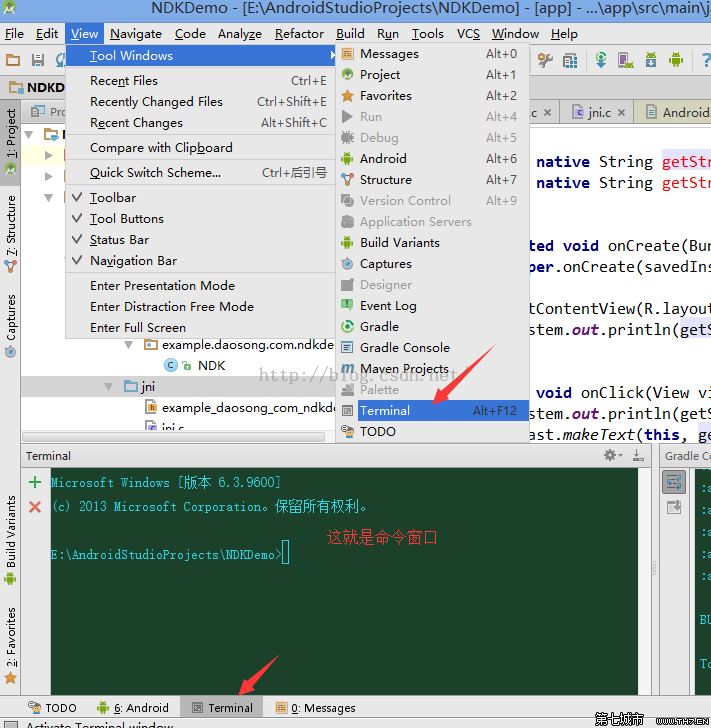
Task: Toggle the 1: Project side panel
Action: (x=10, y=142)
